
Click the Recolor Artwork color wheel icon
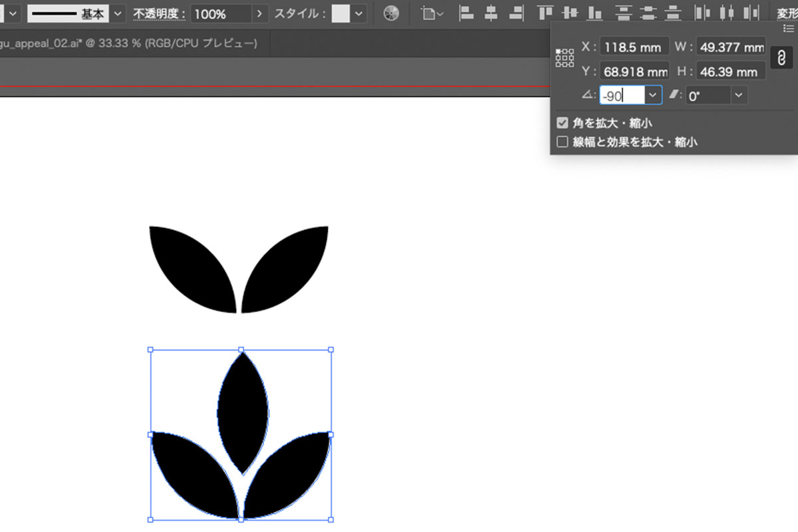392,13
